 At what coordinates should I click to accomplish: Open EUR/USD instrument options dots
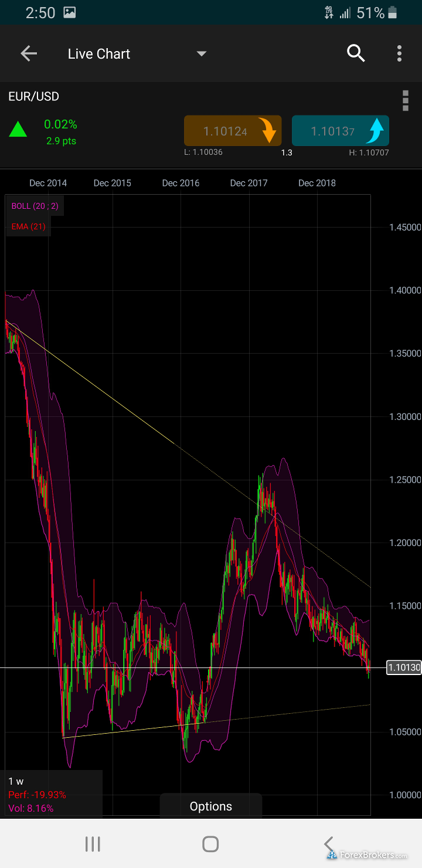click(x=405, y=101)
